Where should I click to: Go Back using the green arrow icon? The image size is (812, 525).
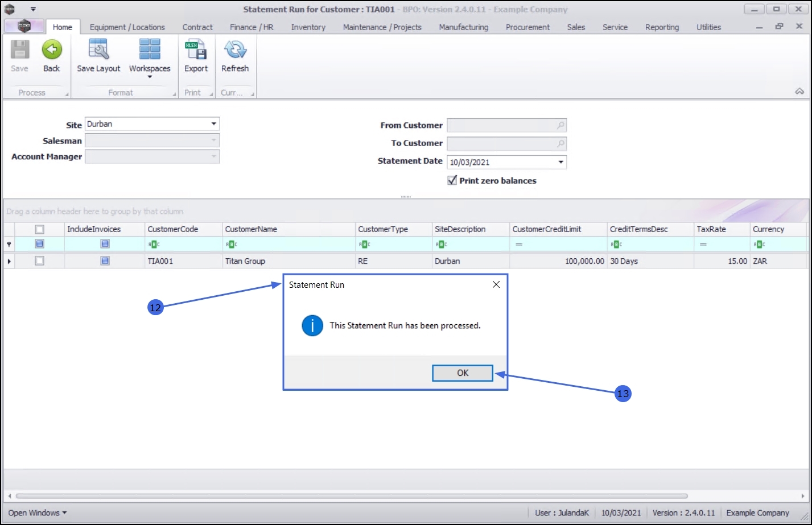52,50
